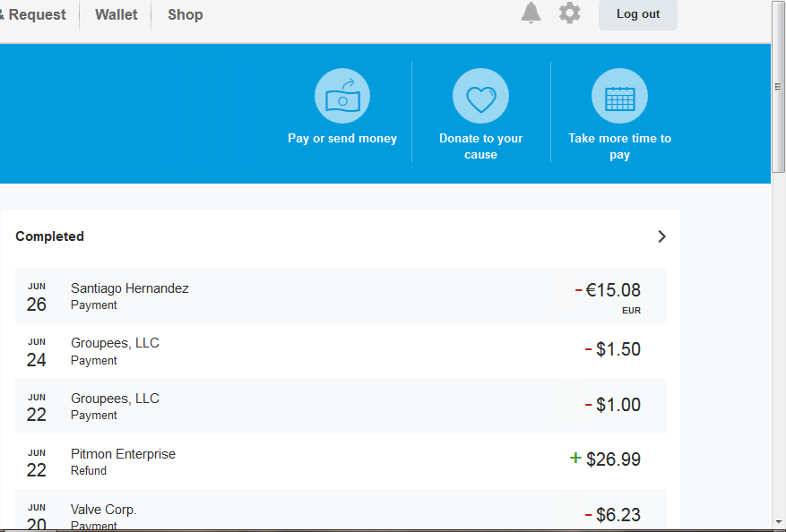Click the vertical scrollbar thumb

tap(778, 87)
